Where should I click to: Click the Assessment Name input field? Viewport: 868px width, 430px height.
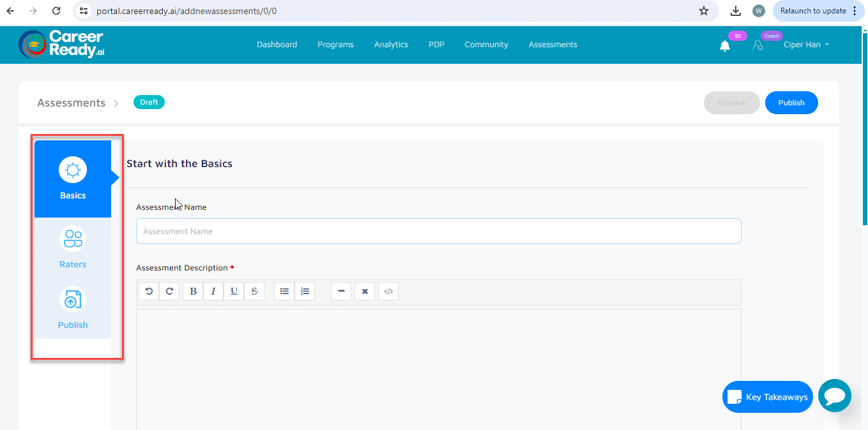point(438,231)
